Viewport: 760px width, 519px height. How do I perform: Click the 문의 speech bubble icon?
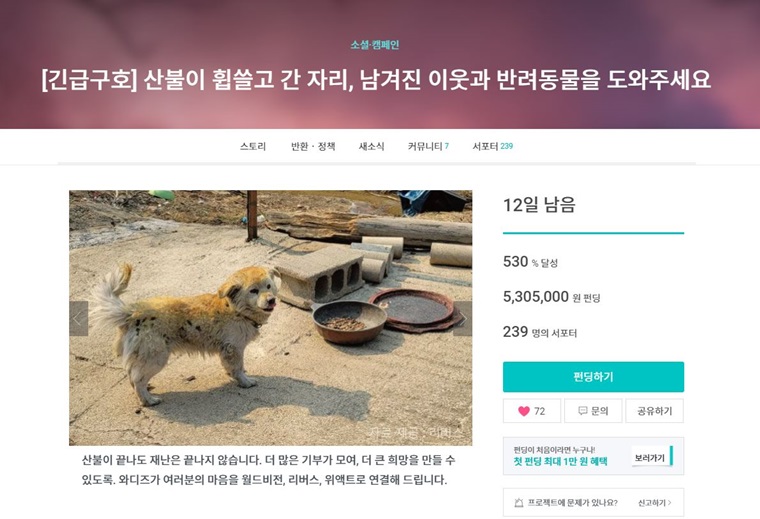coord(583,411)
